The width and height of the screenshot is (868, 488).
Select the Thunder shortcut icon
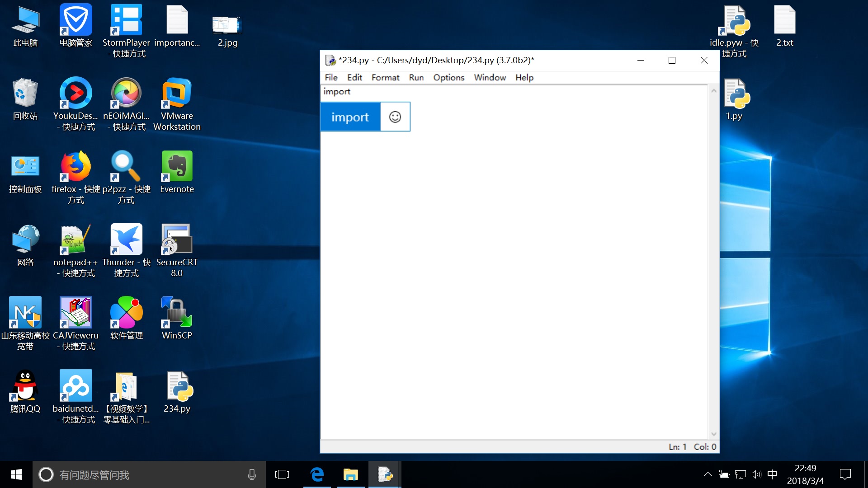(126, 250)
